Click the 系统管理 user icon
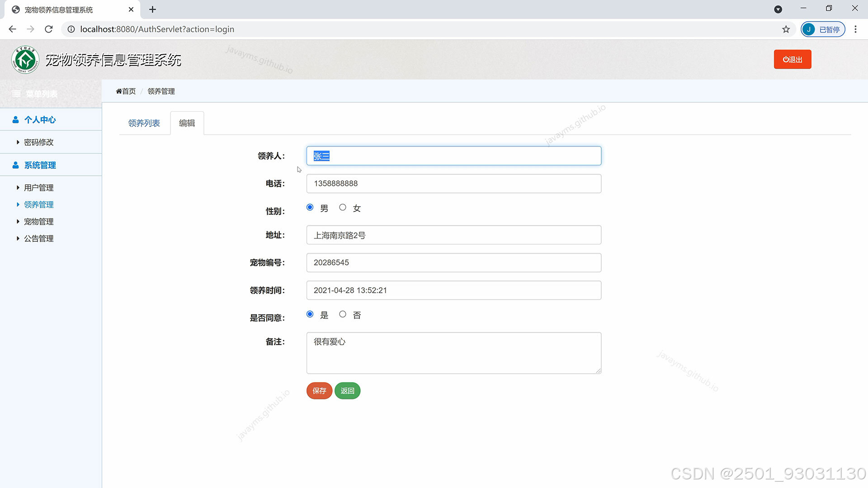 click(15, 165)
